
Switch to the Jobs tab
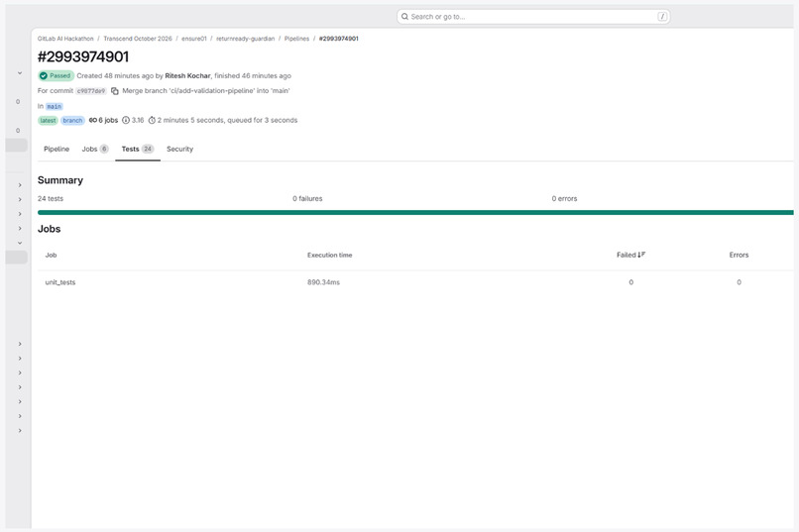pyautogui.click(x=95, y=150)
